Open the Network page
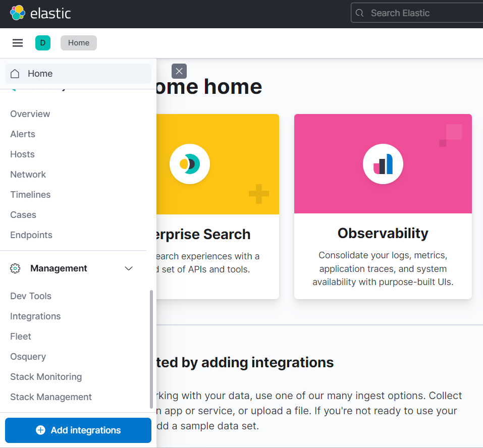The height and width of the screenshot is (448, 483). [x=28, y=175]
